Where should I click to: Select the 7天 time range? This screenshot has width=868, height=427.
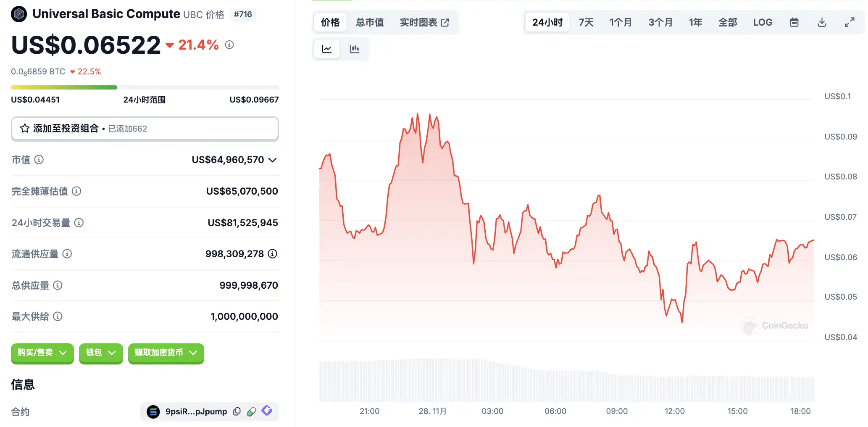[586, 22]
